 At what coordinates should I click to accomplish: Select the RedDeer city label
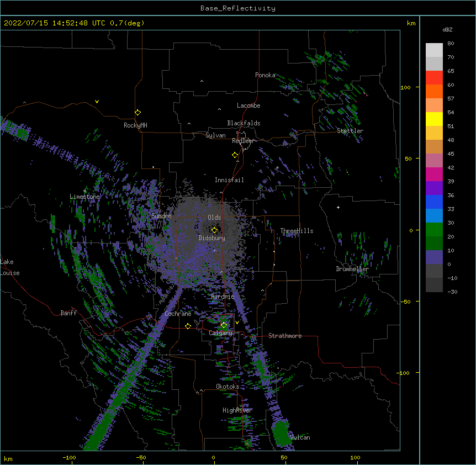(243, 141)
